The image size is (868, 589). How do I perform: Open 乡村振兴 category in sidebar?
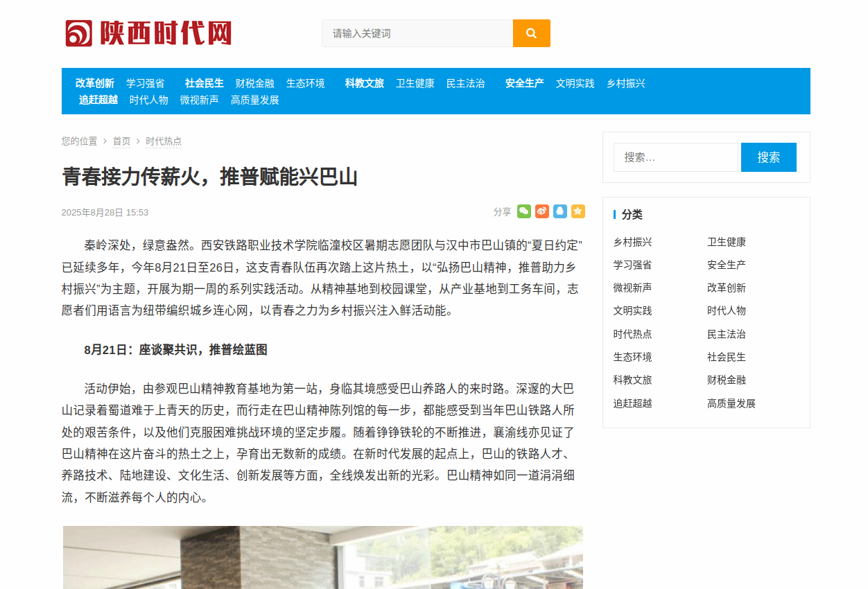pos(632,242)
